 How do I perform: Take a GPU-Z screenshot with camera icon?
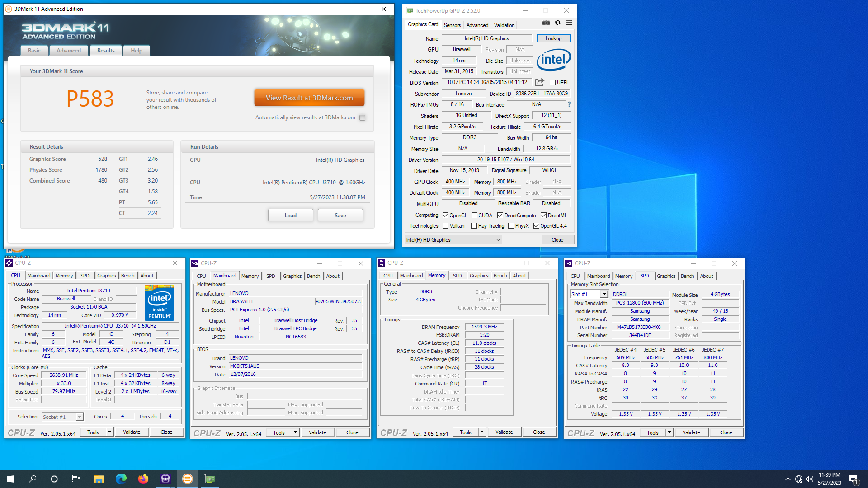(546, 23)
